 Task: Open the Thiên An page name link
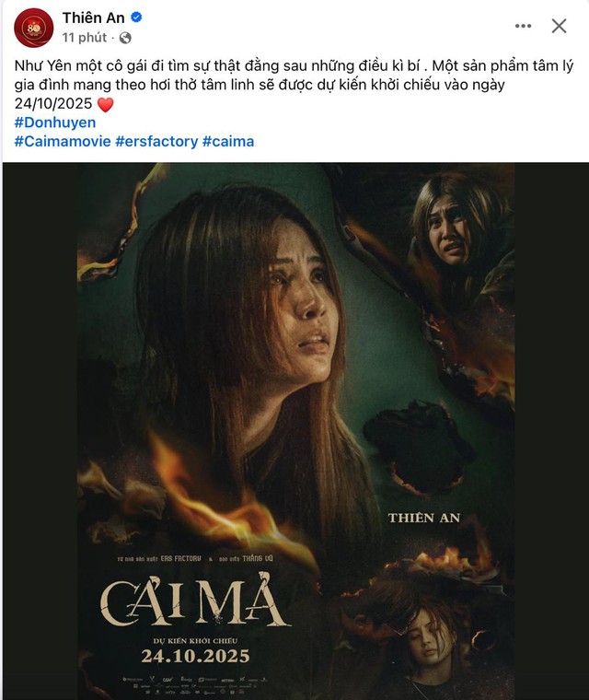coord(93,17)
